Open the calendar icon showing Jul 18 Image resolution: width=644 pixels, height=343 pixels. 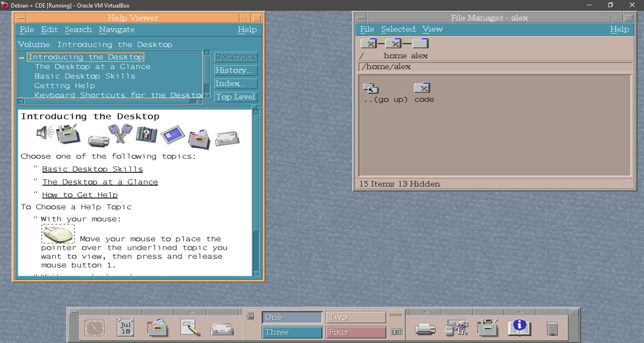click(x=125, y=327)
